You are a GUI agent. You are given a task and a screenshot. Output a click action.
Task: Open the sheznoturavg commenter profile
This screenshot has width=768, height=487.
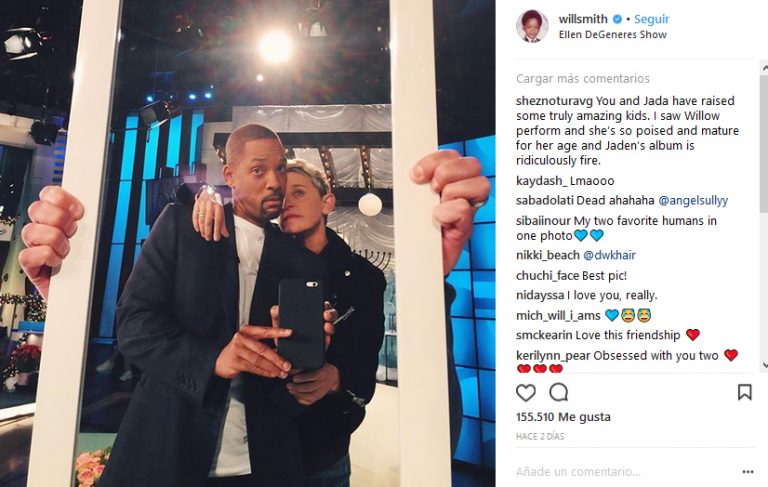[554, 101]
